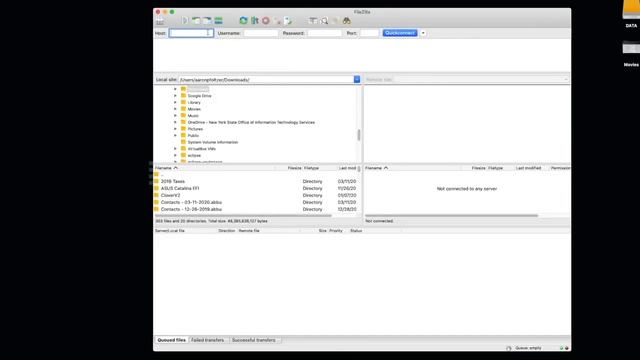Click into the Port field
Viewport: 640px width, 360px height.
click(x=369, y=33)
